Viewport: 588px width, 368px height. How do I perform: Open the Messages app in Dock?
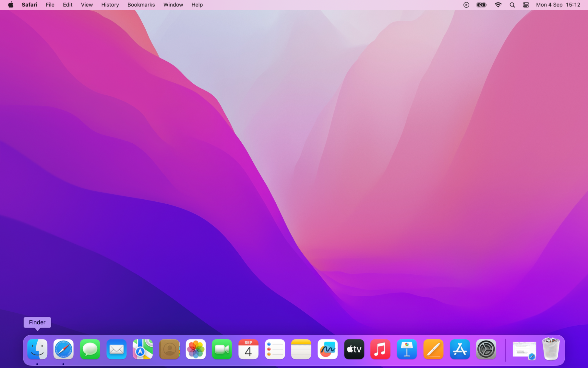coord(90,349)
